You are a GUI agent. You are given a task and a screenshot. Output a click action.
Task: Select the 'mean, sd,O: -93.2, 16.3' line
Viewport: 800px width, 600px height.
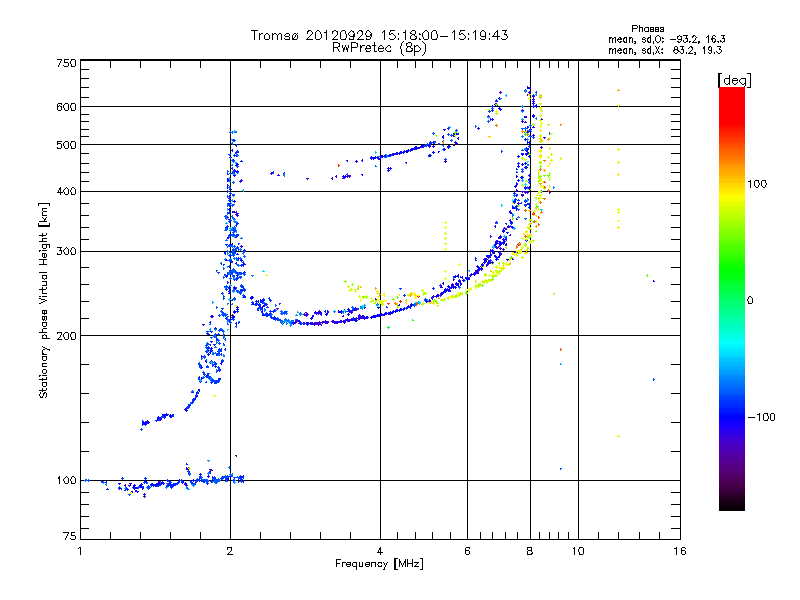[x=667, y=39]
